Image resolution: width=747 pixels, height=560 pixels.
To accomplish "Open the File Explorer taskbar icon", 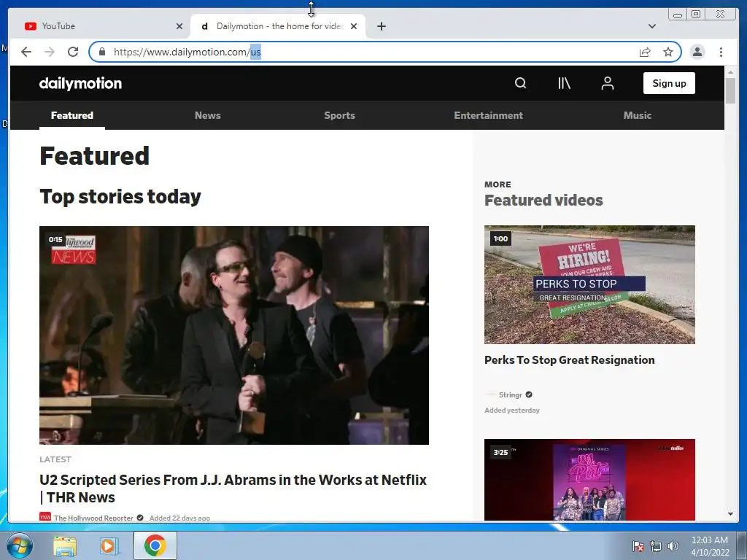I will point(65,546).
